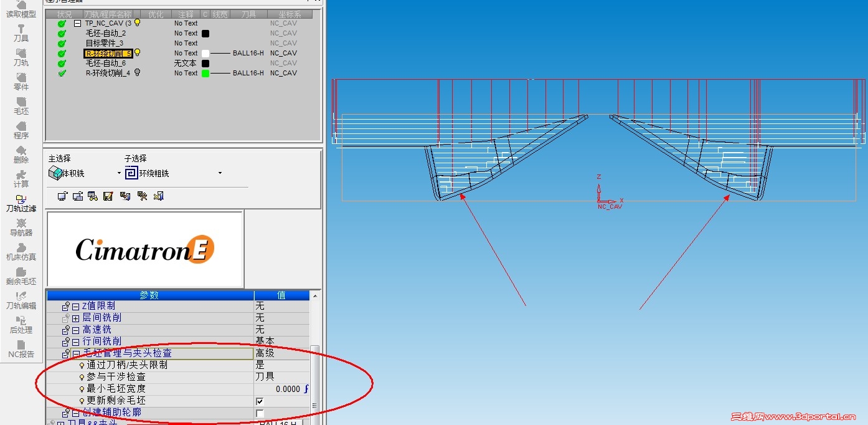868x425 pixels.
Task: Click the green status checkmark for 毛坯-自动_2
Action: 62,34
